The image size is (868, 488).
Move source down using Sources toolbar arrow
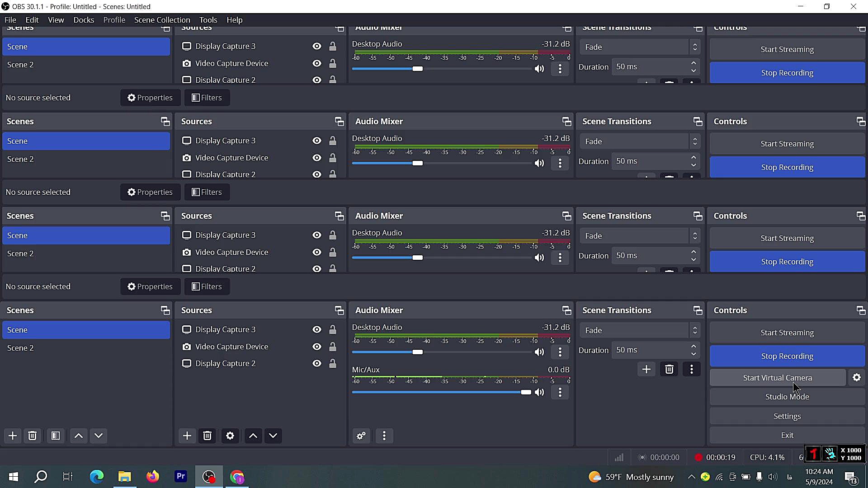pyautogui.click(x=273, y=436)
